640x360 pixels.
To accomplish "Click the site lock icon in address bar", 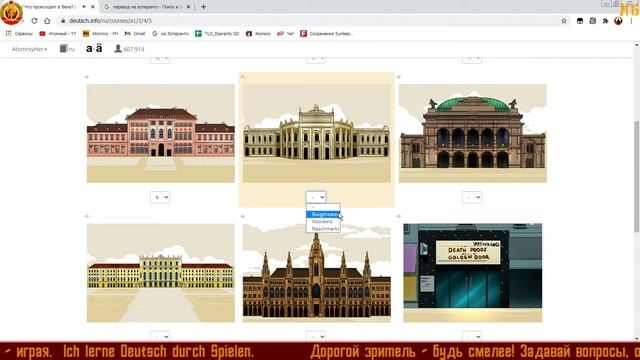I will tap(63, 21).
